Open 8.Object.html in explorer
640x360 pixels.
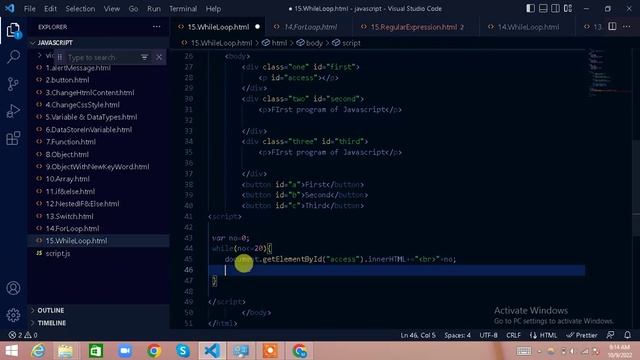click(67, 154)
